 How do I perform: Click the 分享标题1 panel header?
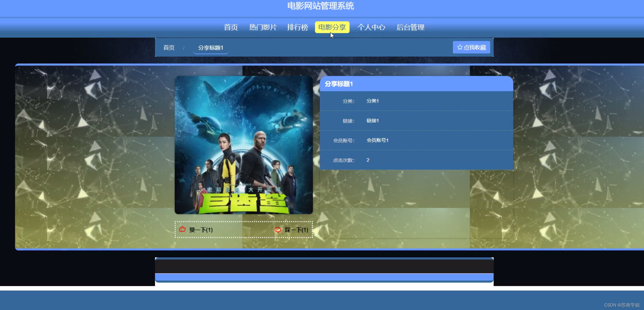pyautogui.click(x=338, y=84)
